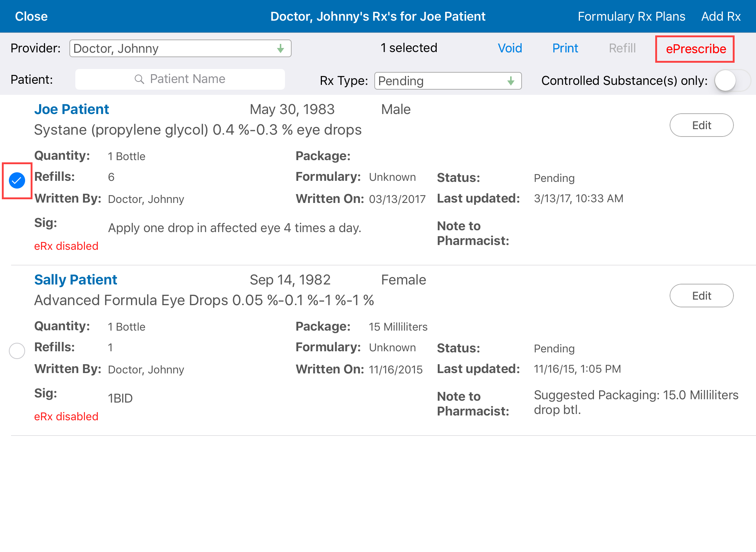Viewport: 756px width, 552px height.
Task: Void the selected prescription
Action: point(510,48)
